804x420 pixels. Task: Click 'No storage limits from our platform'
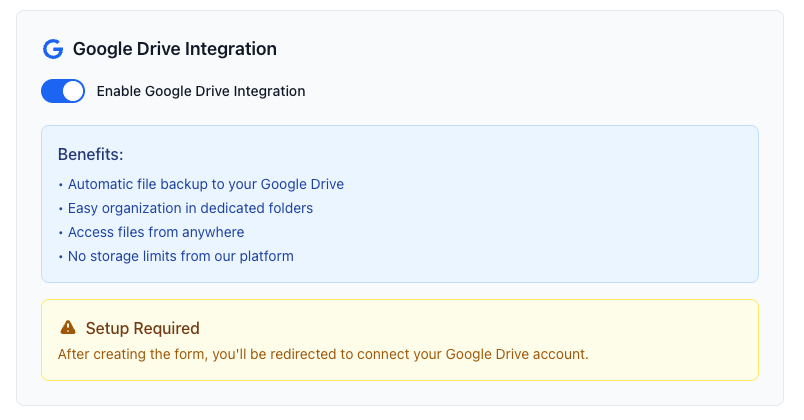click(x=180, y=256)
